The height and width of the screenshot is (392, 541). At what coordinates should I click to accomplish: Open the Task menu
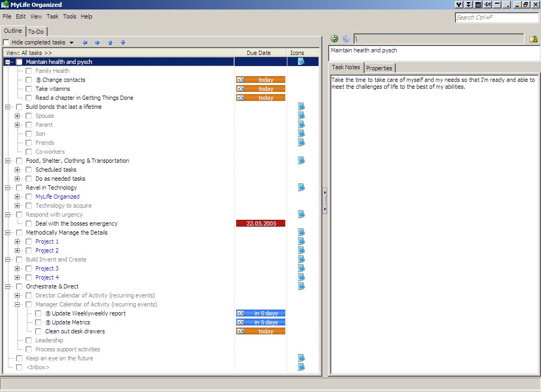pyautogui.click(x=52, y=16)
